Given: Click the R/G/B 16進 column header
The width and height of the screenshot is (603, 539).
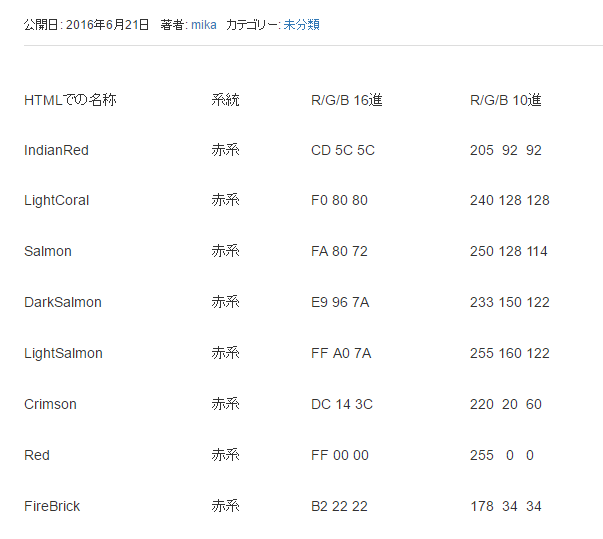Looking at the screenshot, I should coord(347,100).
